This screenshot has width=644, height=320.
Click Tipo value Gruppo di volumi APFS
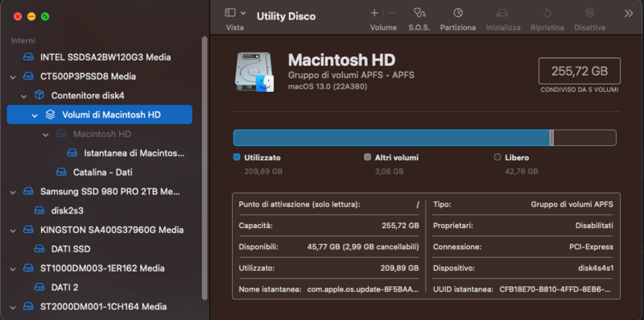point(572,205)
